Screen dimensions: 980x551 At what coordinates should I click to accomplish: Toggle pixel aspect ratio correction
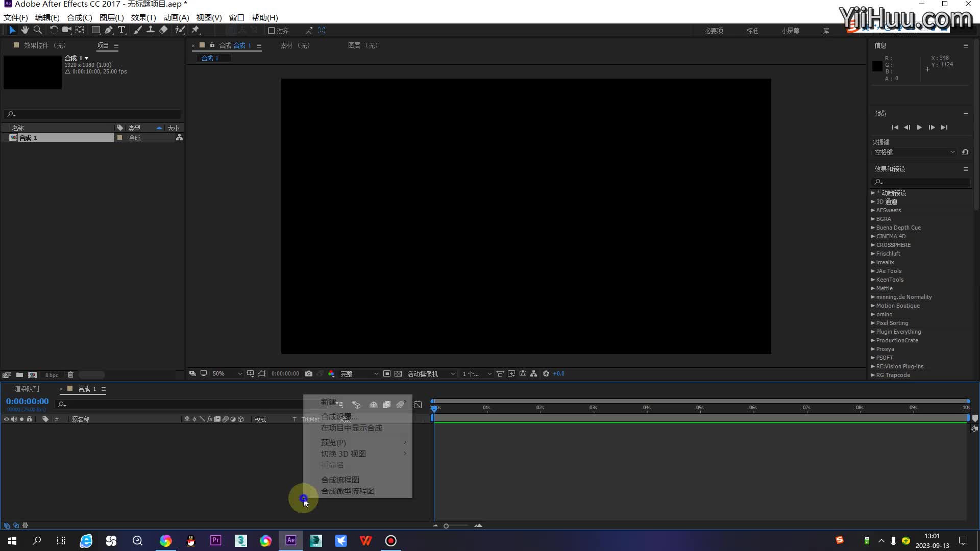(500, 374)
